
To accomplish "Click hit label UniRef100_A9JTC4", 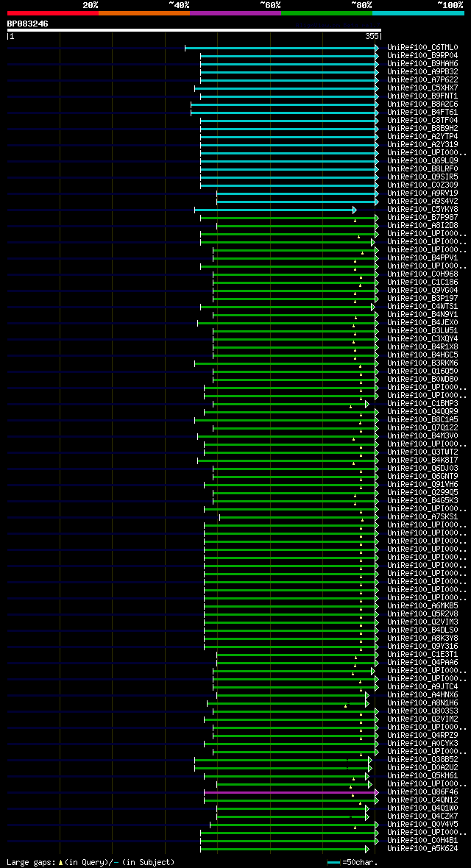I will click(x=422, y=686).
